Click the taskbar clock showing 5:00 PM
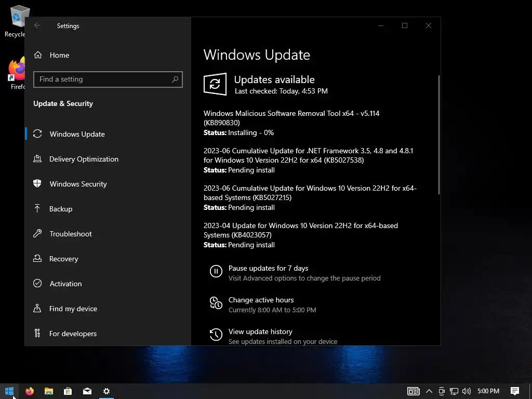This screenshot has width=532, height=399. (488, 391)
